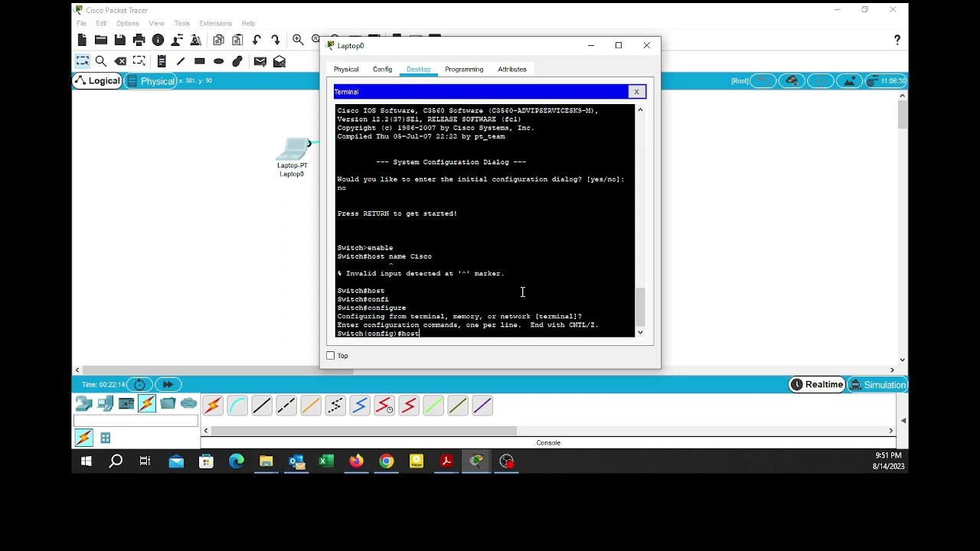Pick the orange Fiber cable

[x=311, y=406]
